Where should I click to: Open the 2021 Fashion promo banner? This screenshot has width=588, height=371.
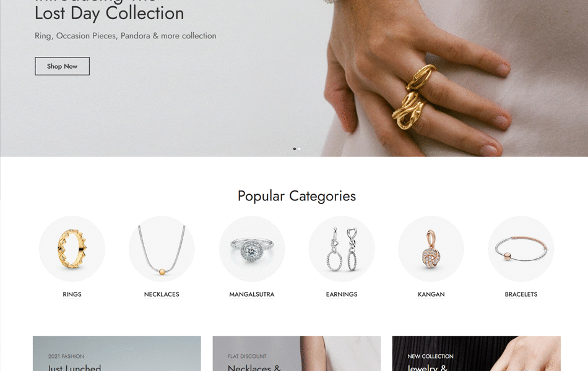point(116,354)
